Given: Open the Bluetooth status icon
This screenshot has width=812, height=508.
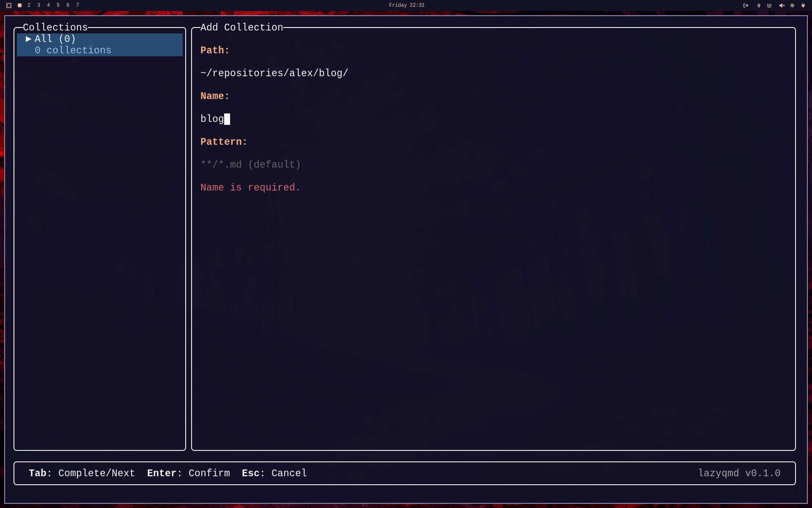Looking at the screenshot, I should (x=758, y=6).
